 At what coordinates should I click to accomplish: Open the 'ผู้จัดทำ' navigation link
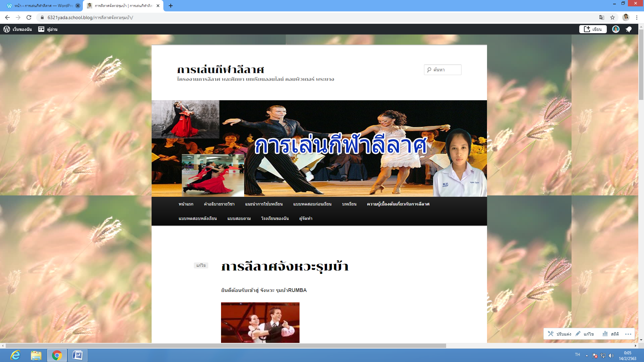point(306,219)
